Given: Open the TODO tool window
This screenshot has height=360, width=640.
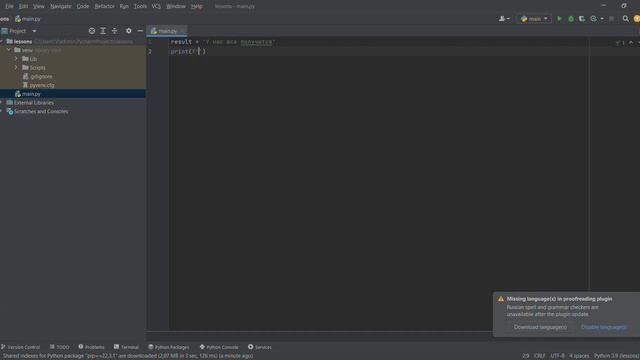Looking at the screenshot, I should [60, 347].
